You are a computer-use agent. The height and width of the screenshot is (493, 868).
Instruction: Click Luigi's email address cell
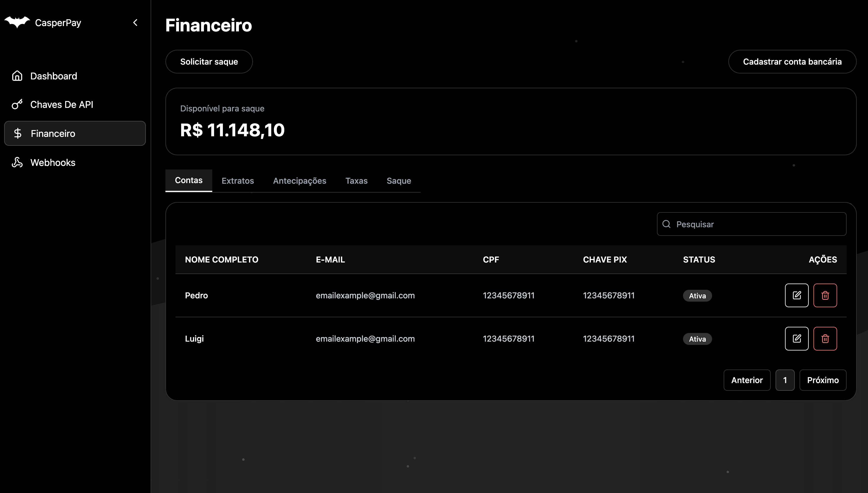click(365, 339)
